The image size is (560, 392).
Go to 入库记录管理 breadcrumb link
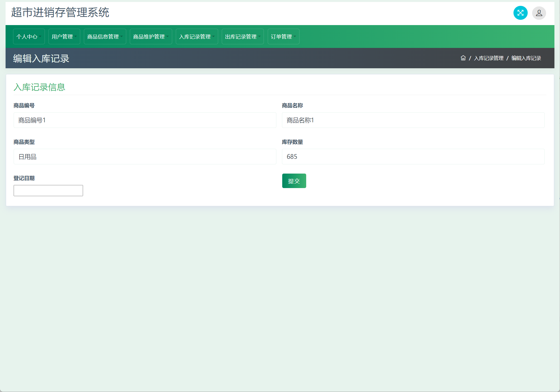(489, 58)
